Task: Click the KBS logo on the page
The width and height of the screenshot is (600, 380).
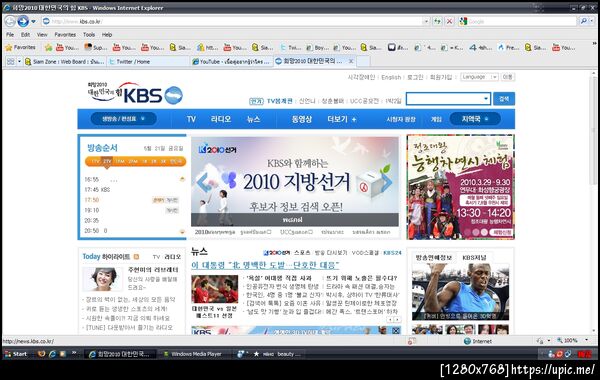Action: click(135, 94)
